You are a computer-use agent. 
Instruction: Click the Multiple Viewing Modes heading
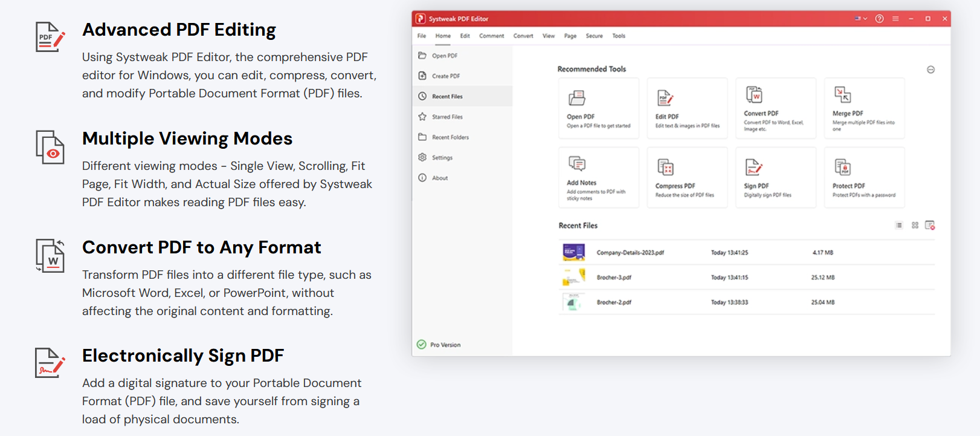187,138
